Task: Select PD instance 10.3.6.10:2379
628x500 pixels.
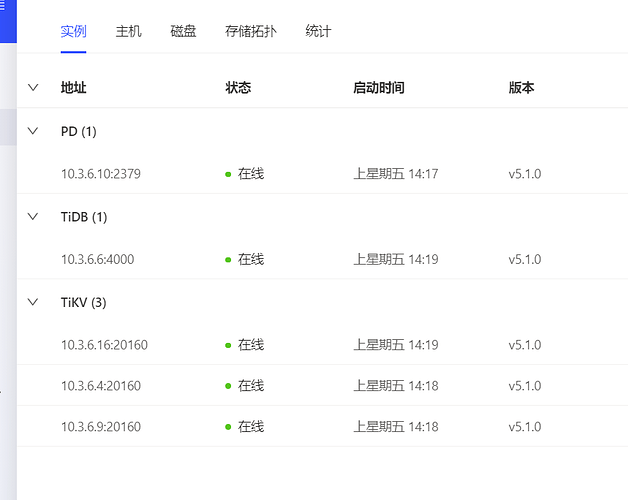Action: [100, 174]
